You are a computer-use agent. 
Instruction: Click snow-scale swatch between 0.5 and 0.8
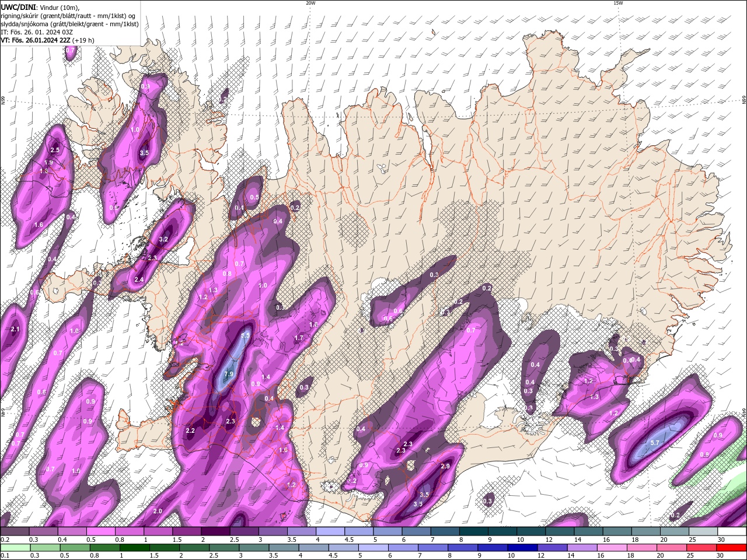tap(100, 531)
